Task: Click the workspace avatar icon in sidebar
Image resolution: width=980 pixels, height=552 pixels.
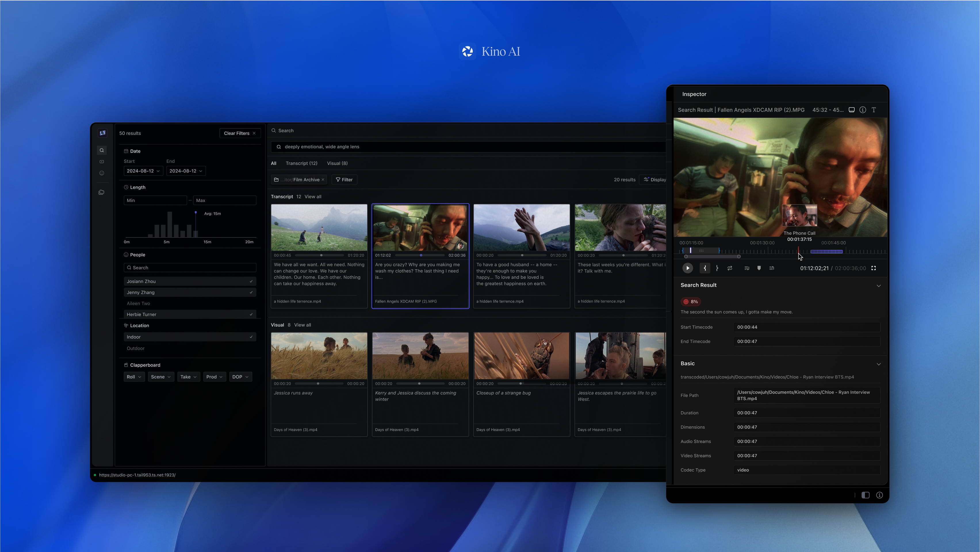Action: pos(102,133)
